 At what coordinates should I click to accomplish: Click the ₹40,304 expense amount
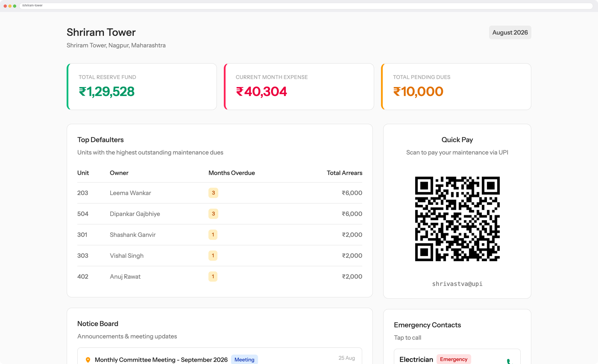coord(261,92)
